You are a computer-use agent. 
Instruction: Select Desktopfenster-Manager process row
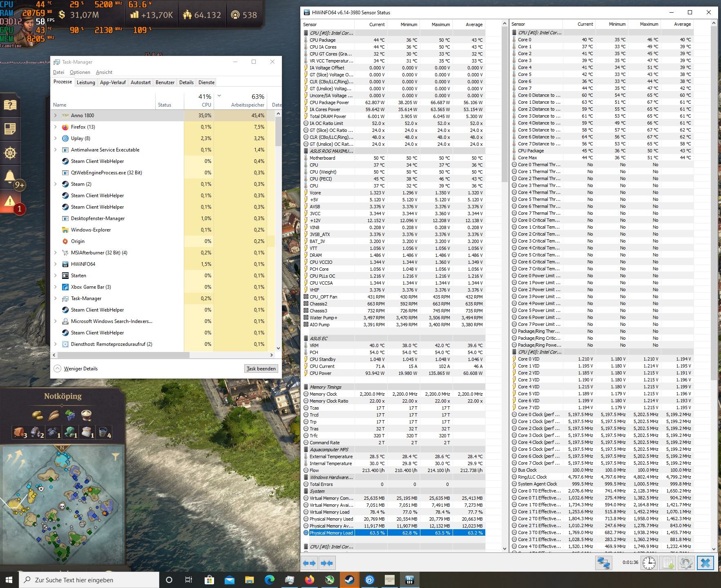163,218
